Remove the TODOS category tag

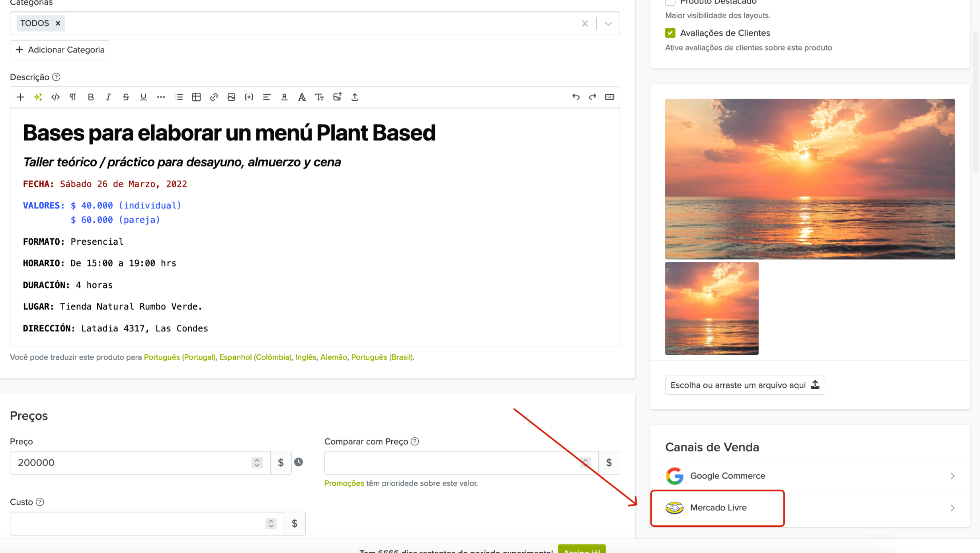tap(58, 23)
